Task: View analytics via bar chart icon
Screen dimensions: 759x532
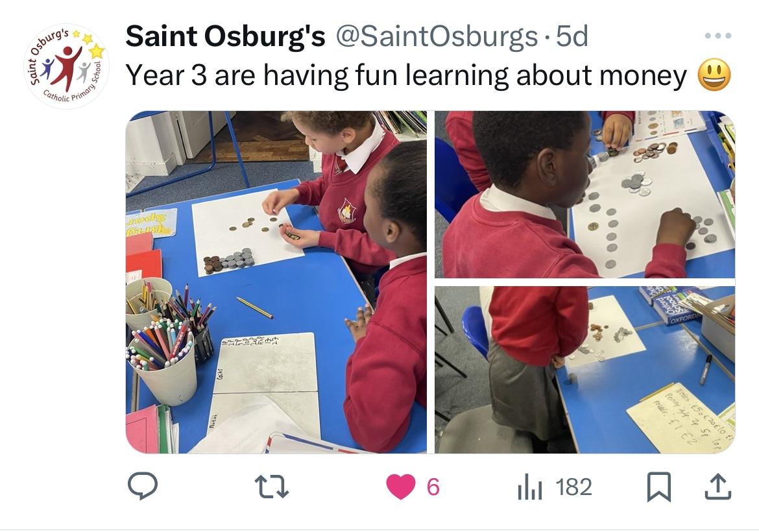Action: 529,487
